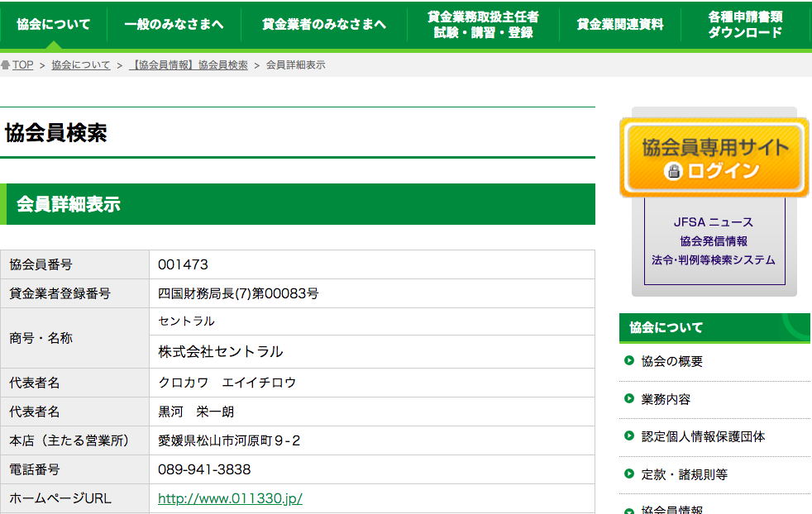Screen dimensions: 812x514
Task: Open the 一般のみなさまへ navigation tab
Action: [x=174, y=25]
